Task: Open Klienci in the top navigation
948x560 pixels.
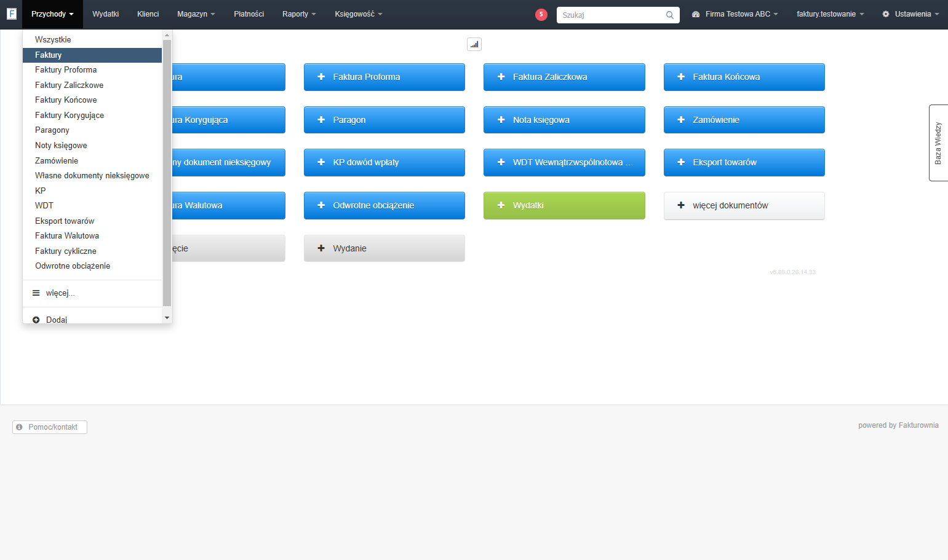Action: coord(148,14)
